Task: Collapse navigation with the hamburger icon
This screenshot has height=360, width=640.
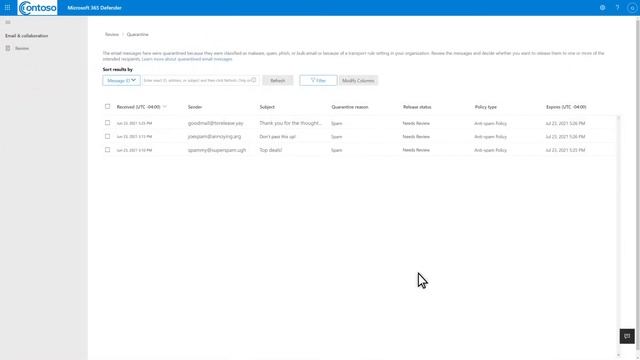Action: coord(8,22)
